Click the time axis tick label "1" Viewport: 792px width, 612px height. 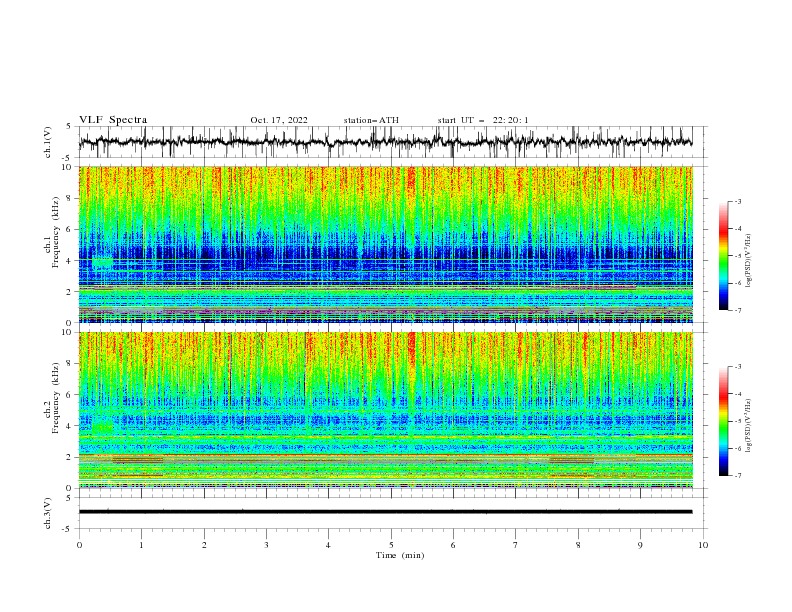(141, 545)
